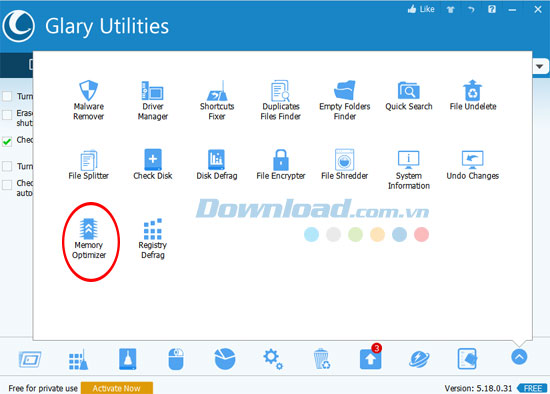Toggle first 'Turn' checkbox
550x394 pixels.
(x=7, y=96)
